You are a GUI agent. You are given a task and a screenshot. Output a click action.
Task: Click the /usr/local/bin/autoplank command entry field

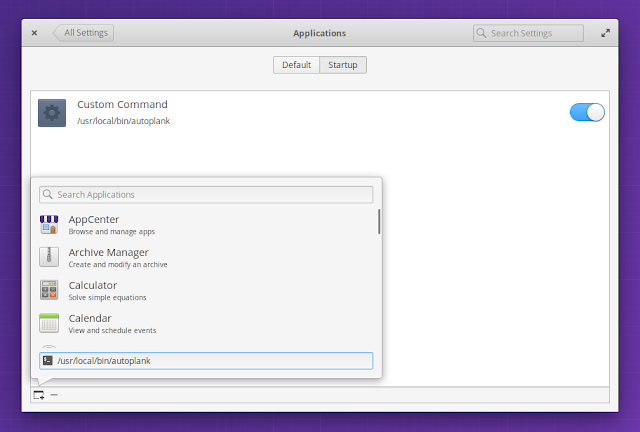(x=210, y=361)
